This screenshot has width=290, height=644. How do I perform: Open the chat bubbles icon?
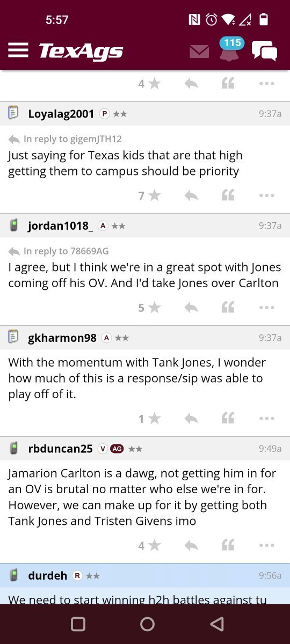click(x=265, y=51)
